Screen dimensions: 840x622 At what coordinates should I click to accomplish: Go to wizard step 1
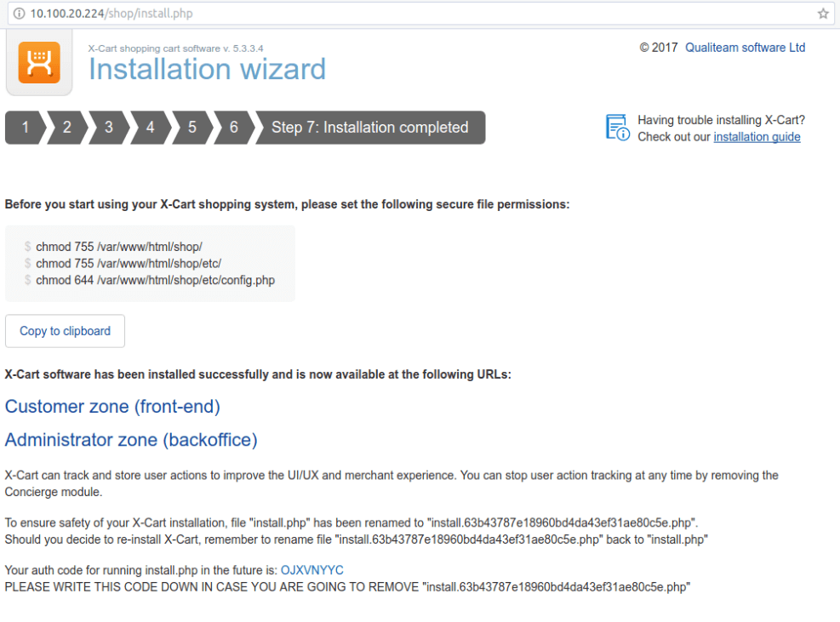[x=26, y=128]
